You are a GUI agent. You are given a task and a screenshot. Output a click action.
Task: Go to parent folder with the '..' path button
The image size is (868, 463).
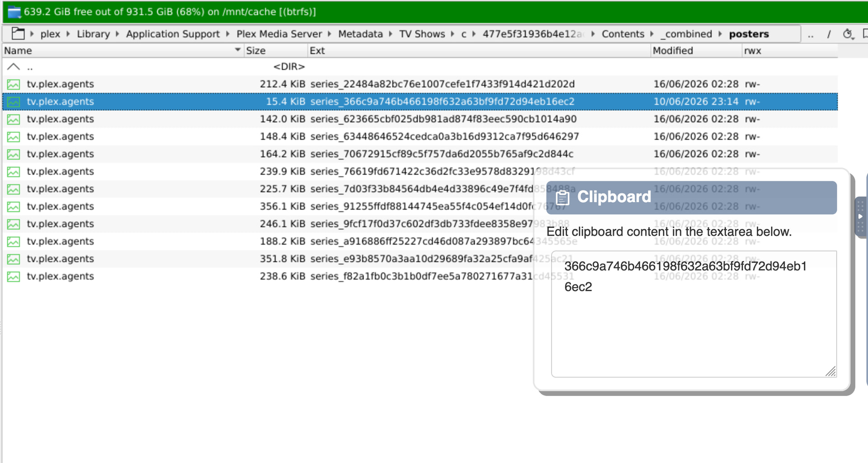click(811, 34)
